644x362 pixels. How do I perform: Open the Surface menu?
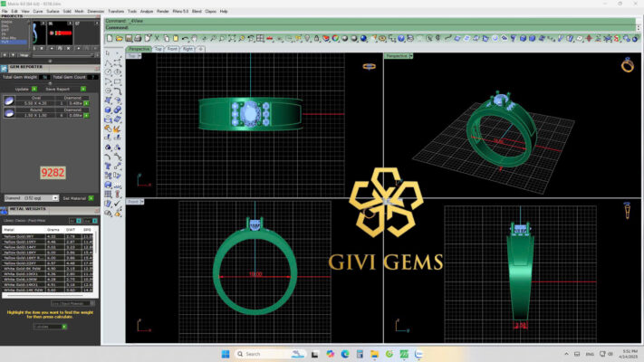[53, 12]
